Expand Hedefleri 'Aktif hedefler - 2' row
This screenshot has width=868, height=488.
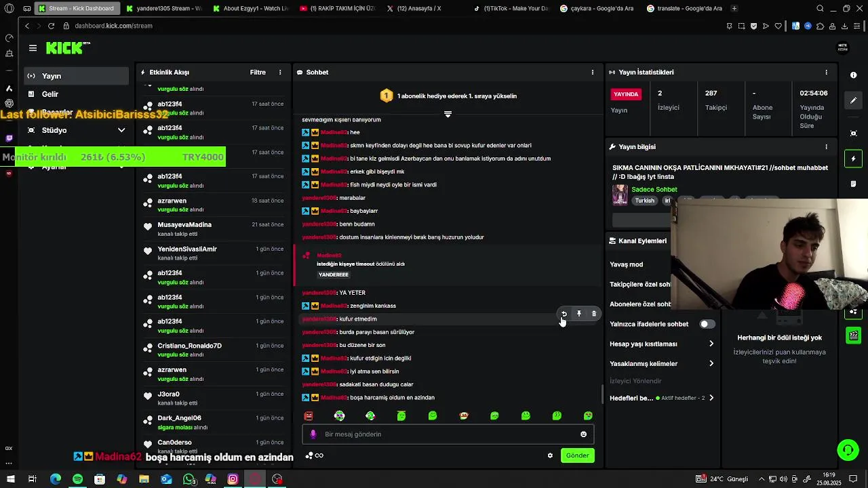pos(662,398)
